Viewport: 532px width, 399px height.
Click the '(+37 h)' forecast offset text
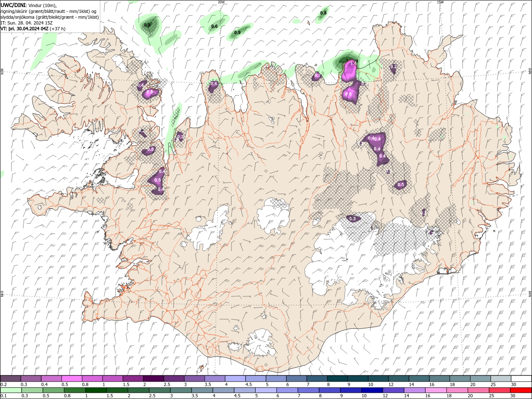[57, 29]
